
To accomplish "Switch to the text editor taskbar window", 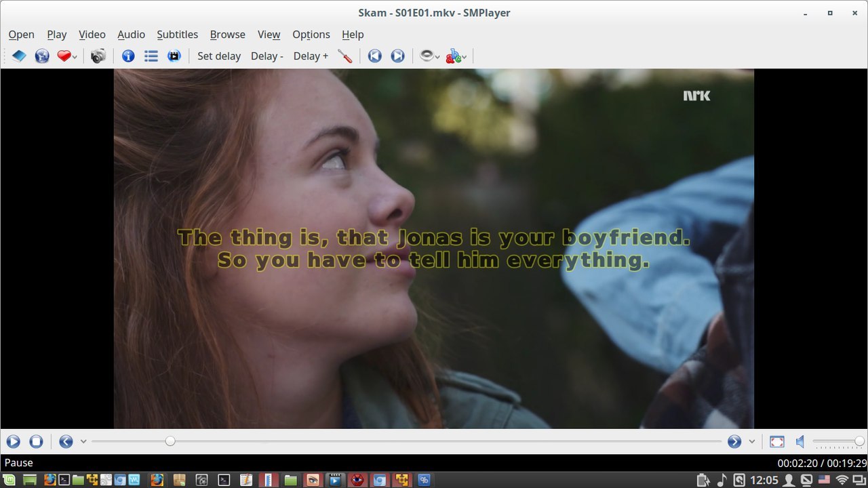I will [x=246, y=480].
